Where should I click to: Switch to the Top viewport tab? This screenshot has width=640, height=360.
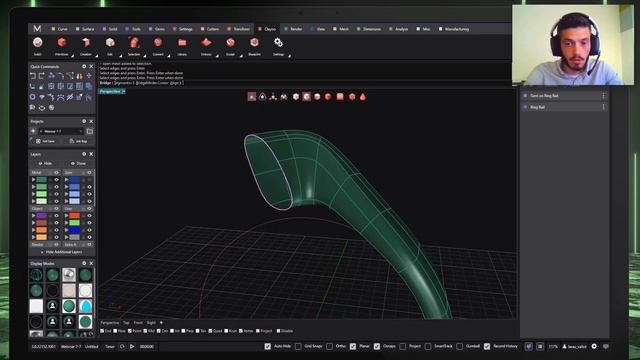point(126,323)
